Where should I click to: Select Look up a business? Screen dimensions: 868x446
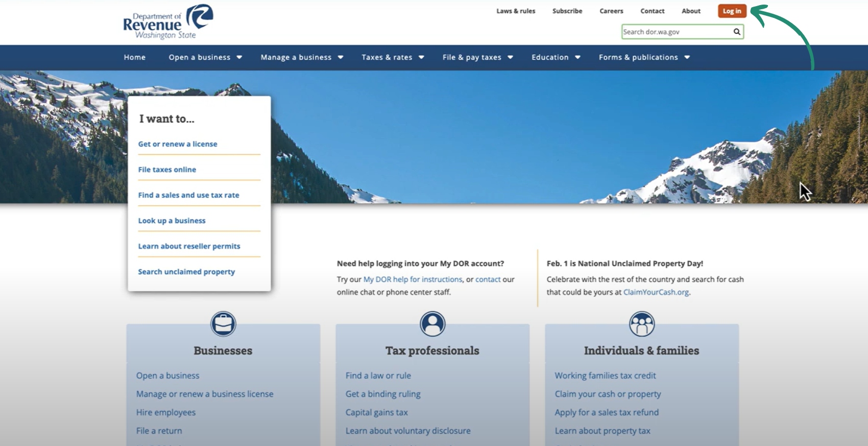[172, 221]
